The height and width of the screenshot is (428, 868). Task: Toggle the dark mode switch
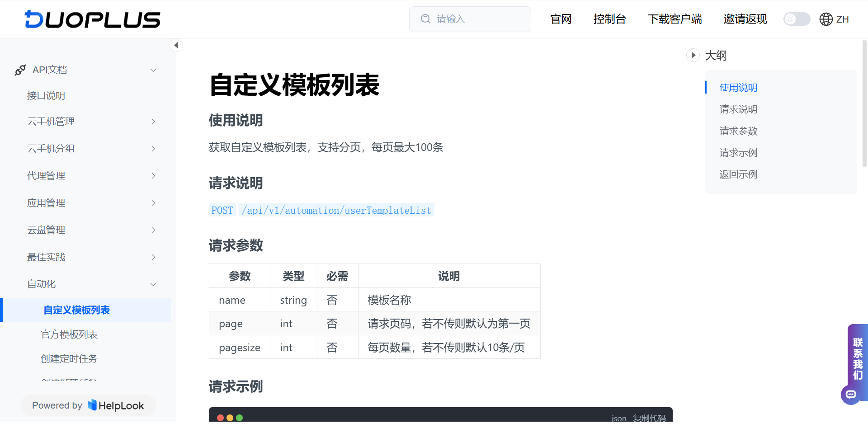pyautogui.click(x=797, y=19)
